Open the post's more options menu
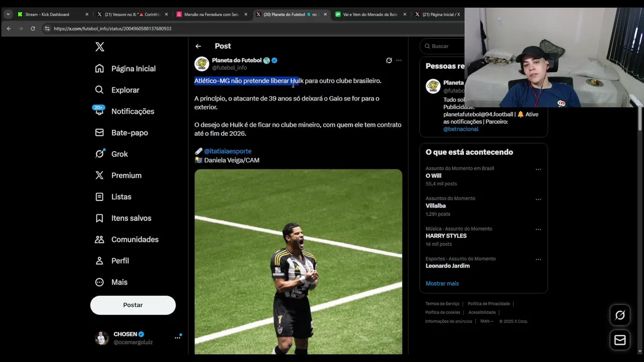The image size is (644, 362). coord(399,60)
